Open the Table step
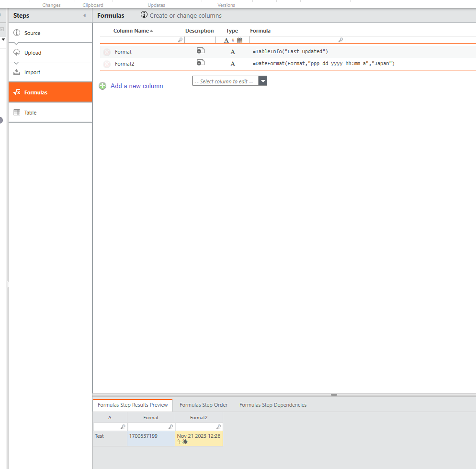This screenshot has width=476, height=469. pos(50,113)
